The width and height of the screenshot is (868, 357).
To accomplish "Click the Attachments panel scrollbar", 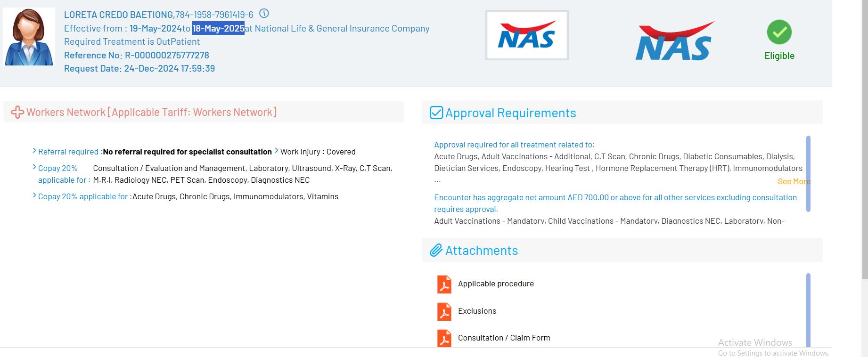I will 808,310.
